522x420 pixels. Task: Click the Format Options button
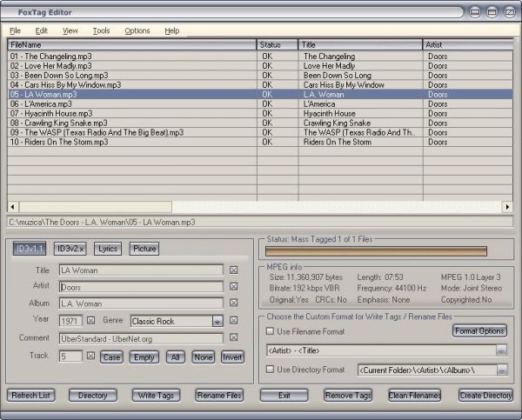[479, 331]
